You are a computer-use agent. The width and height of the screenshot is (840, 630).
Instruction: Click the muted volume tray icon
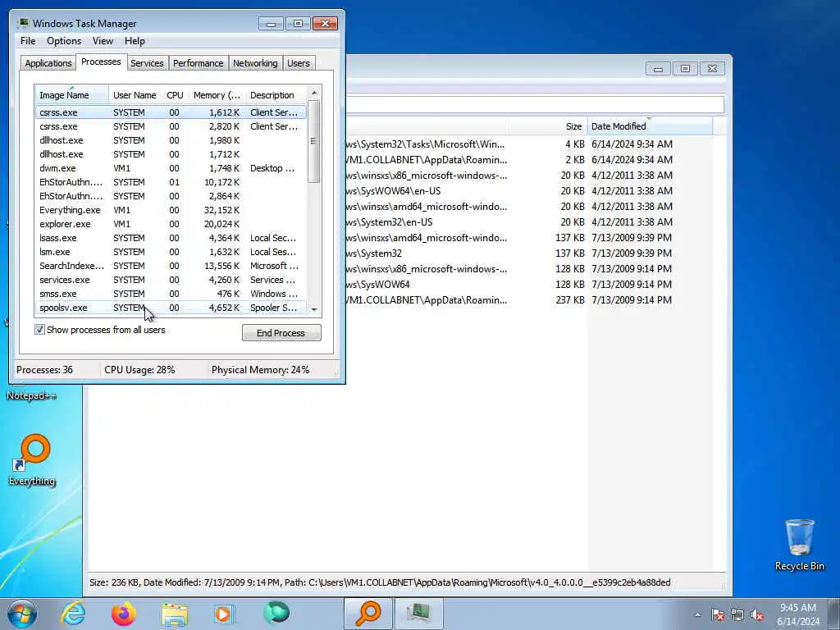click(x=757, y=614)
